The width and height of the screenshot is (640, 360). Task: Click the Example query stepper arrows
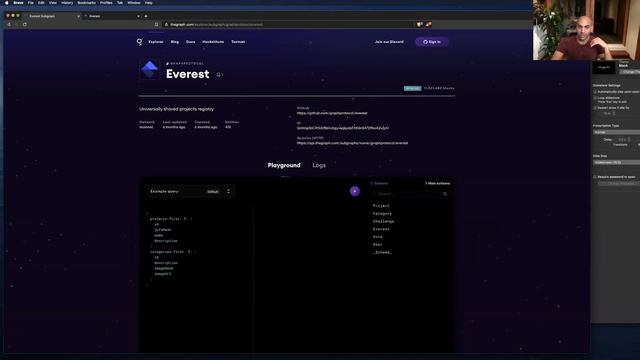[228, 191]
